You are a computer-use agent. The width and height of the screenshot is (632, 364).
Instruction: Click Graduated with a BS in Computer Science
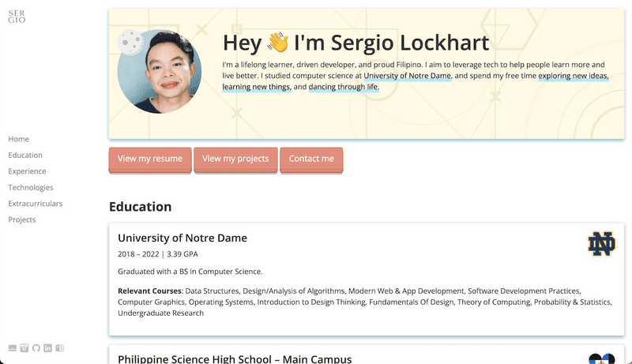pyautogui.click(x=190, y=272)
